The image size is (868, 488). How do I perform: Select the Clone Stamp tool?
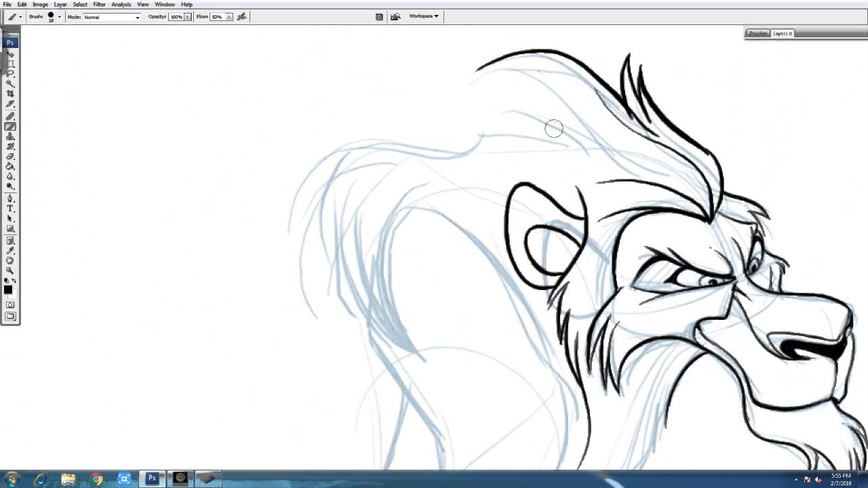tap(10, 136)
